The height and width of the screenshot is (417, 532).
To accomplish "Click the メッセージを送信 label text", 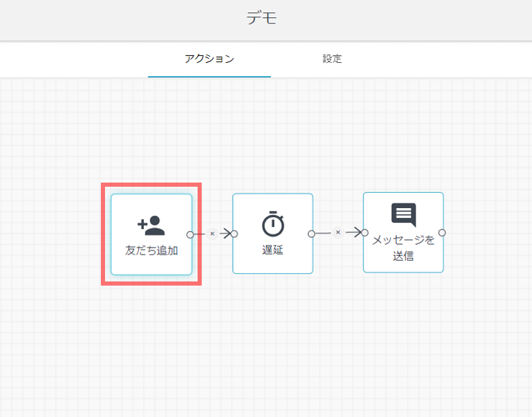I will 403,248.
